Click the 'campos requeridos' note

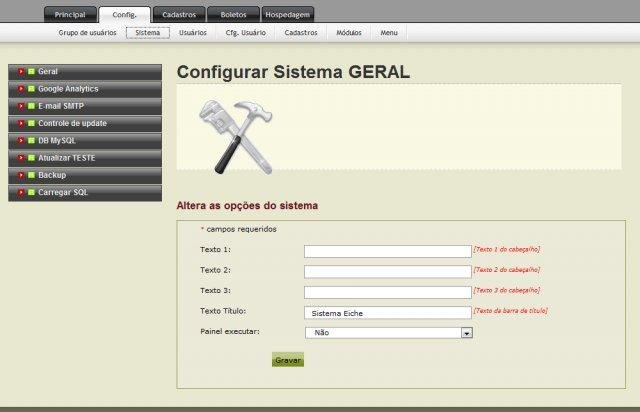coord(241,229)
